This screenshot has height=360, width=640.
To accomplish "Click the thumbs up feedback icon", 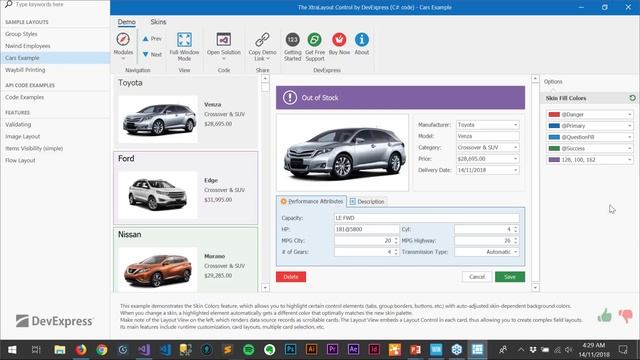I will click(604, 315).
